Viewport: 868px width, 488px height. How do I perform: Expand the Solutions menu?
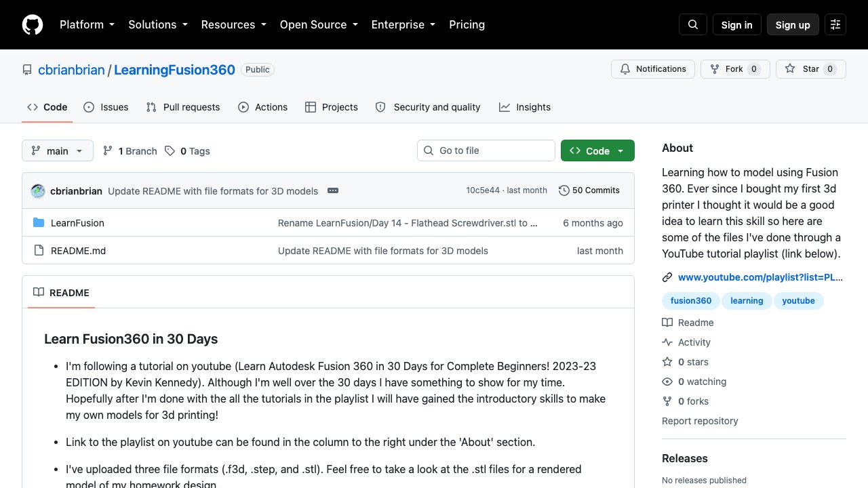tap(158, 24)
